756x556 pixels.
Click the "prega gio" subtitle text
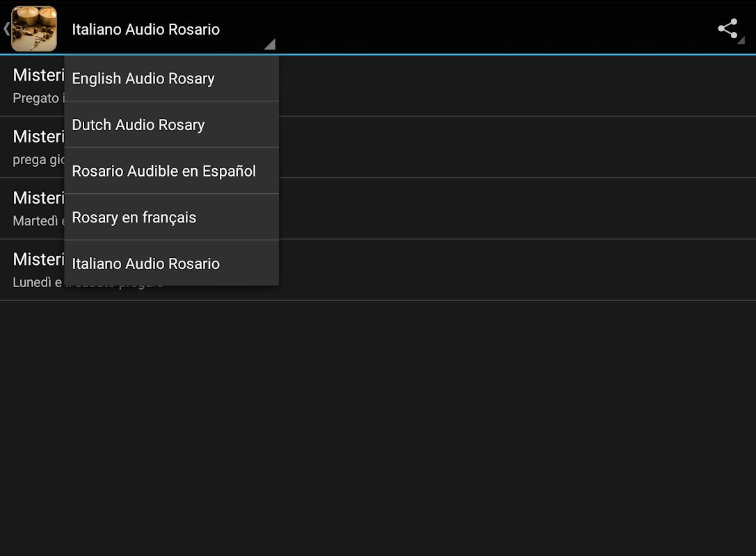(38, 160)
